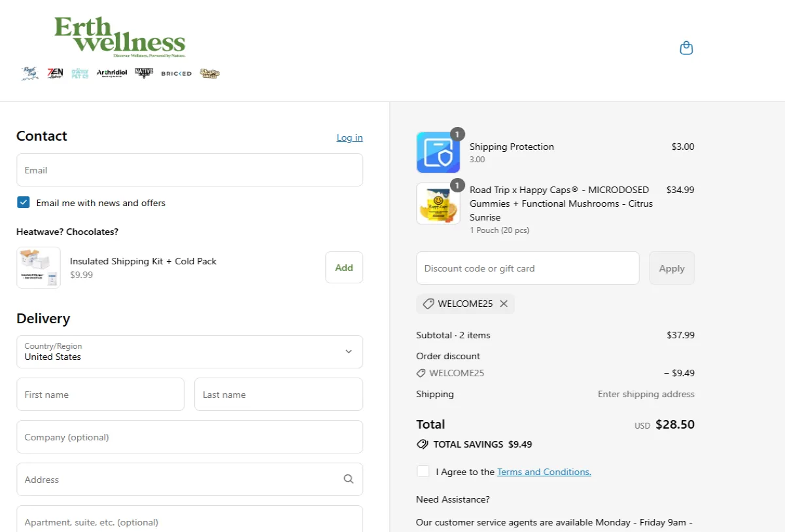Screen dimensions: 785x532
Task: Open the Arthridiol brand logo
Action: pos(111,73)
